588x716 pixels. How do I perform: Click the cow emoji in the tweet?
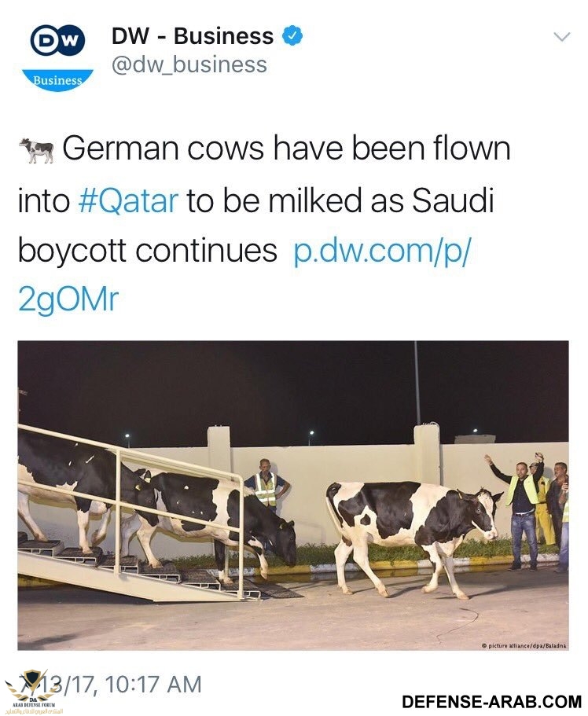click(36, 150)
